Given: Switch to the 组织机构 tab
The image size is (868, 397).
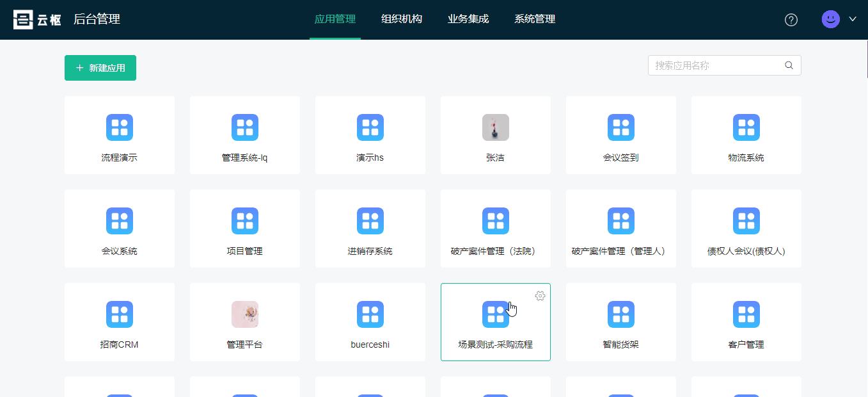Looking at the screenshot, I should coord(402,19).
